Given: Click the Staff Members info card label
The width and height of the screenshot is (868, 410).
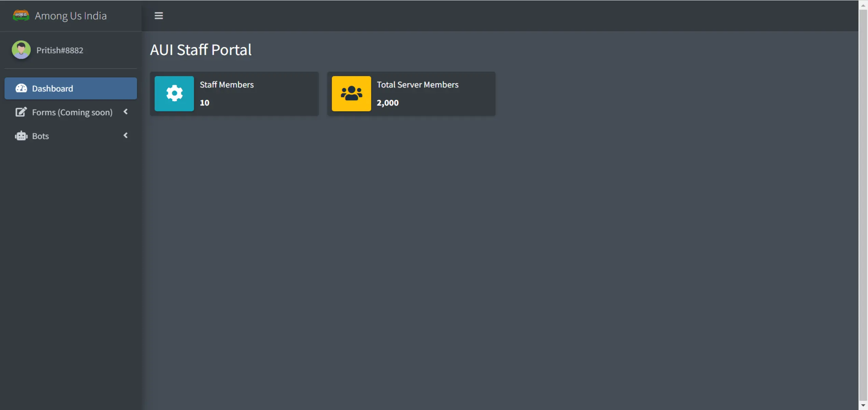Looking at the screenshot, I should tap(227, 85).
